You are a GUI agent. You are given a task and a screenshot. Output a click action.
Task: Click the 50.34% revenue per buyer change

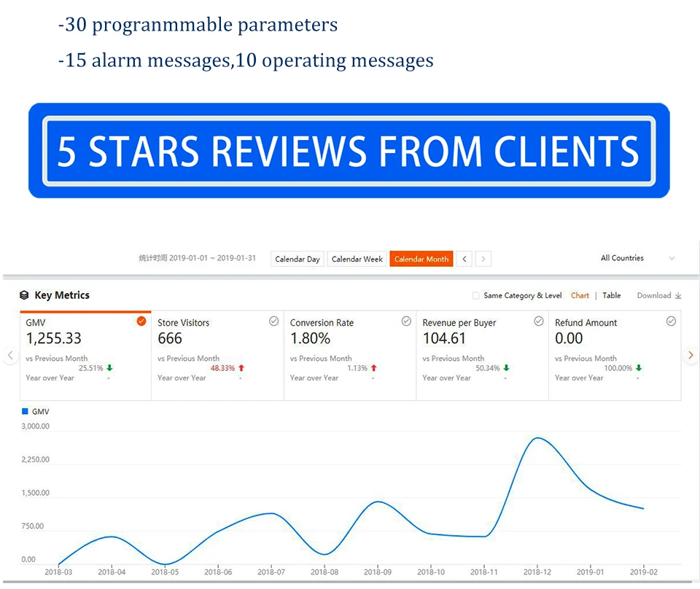click(488, 368)
